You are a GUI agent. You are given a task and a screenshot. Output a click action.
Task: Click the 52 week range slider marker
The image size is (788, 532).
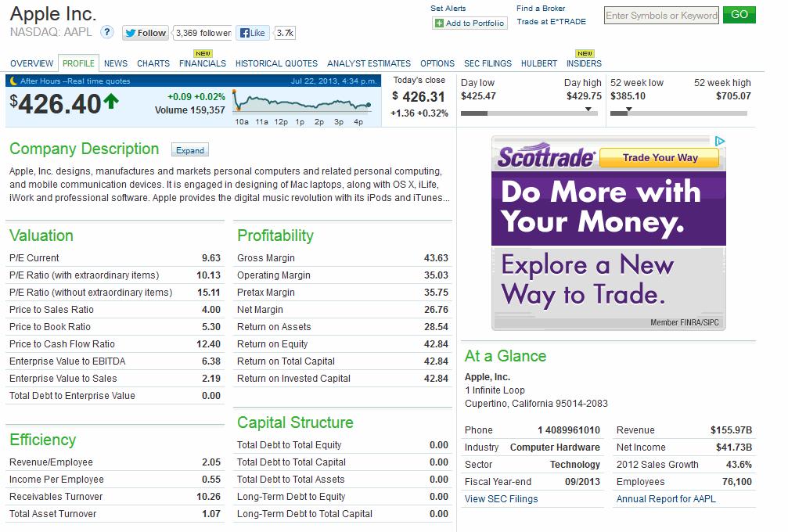(628, 109)
